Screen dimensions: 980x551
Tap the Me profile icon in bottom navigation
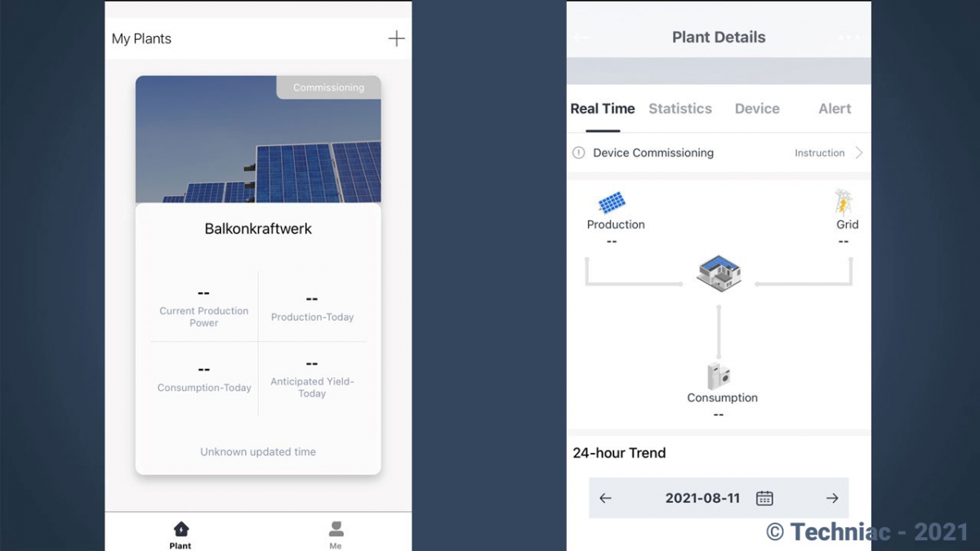[x=336, y=529]
